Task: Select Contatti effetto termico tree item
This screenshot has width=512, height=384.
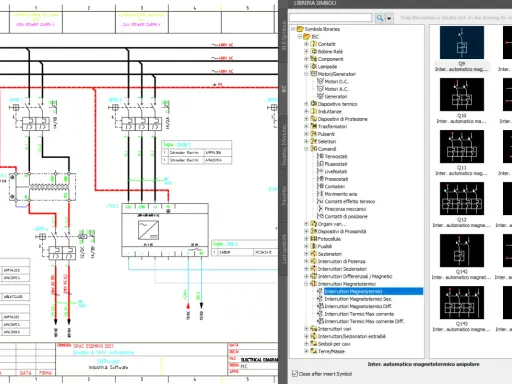Action: coord(350,201)
